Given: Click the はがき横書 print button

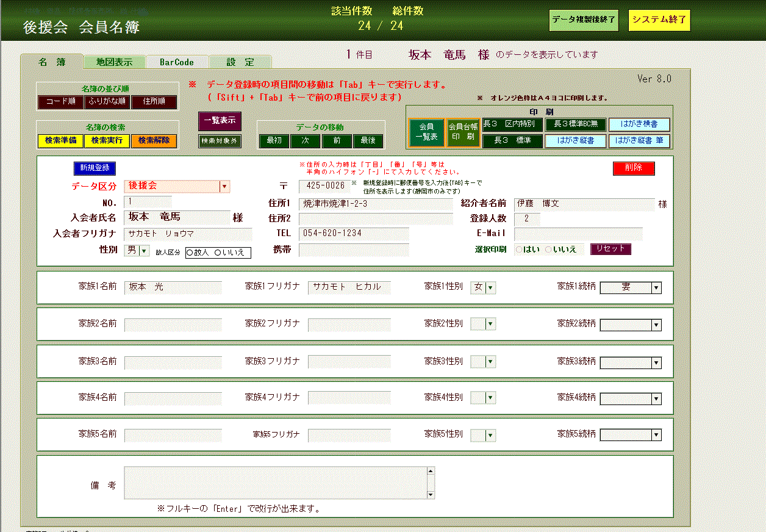Looking at the screenshot, I should pyautogui.click(x=639, y=124).
